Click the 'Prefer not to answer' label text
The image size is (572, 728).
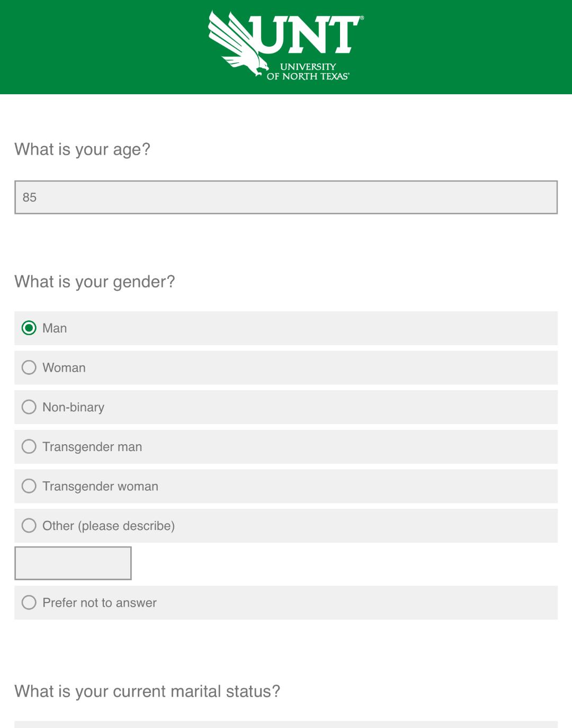pos(100,603)
